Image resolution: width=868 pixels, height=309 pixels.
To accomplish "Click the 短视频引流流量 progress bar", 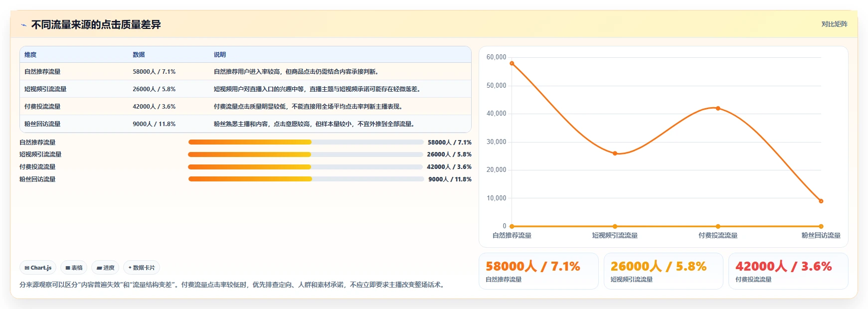I will [x=306, y=154].
